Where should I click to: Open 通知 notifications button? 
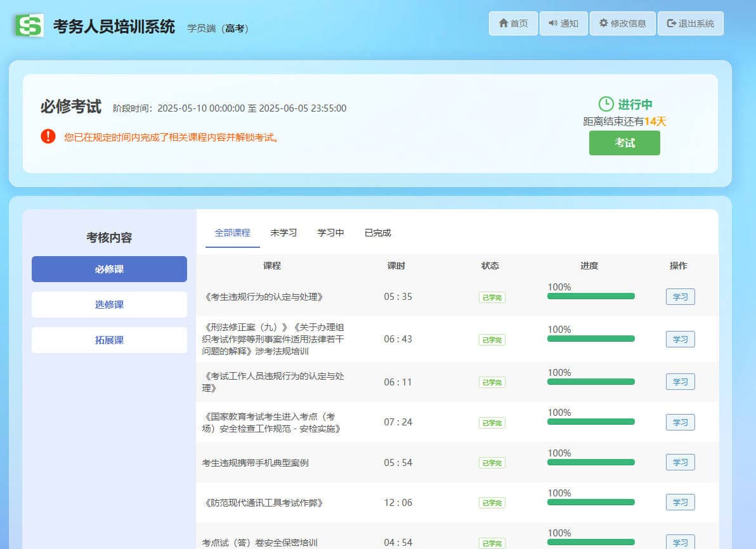point(563,23)
